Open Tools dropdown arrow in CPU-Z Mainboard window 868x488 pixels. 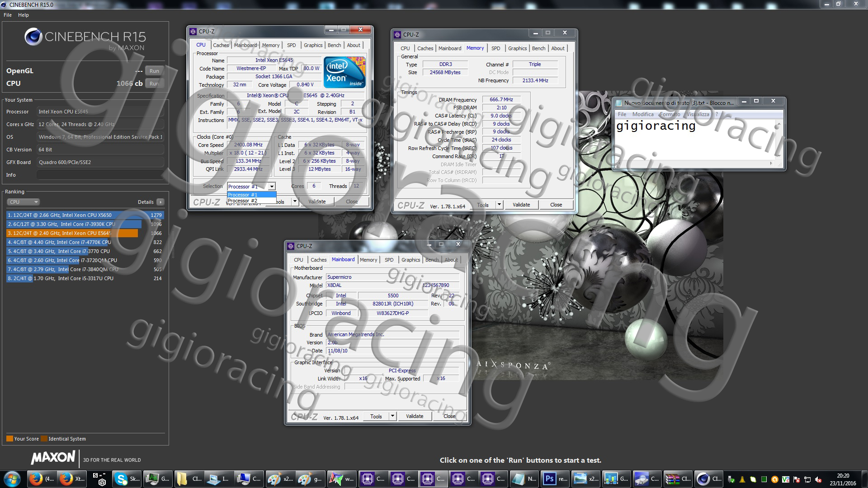pos(392,416)
